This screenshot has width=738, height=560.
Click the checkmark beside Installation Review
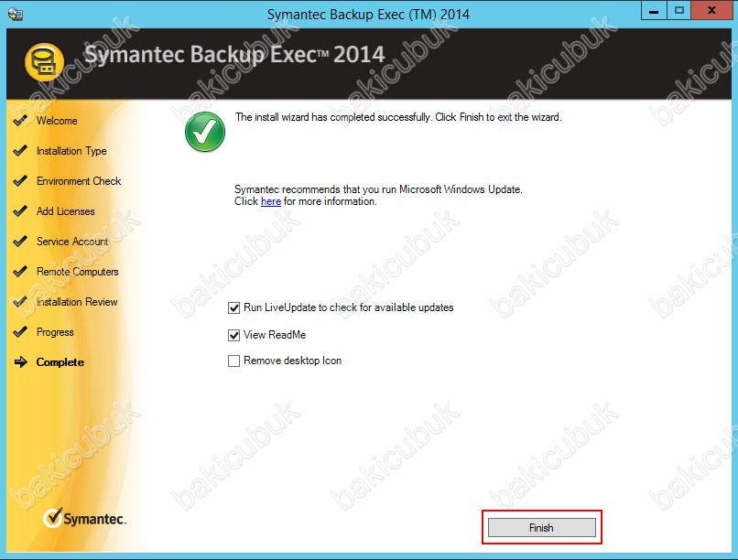pyautogui.click(x=20, y=302)
